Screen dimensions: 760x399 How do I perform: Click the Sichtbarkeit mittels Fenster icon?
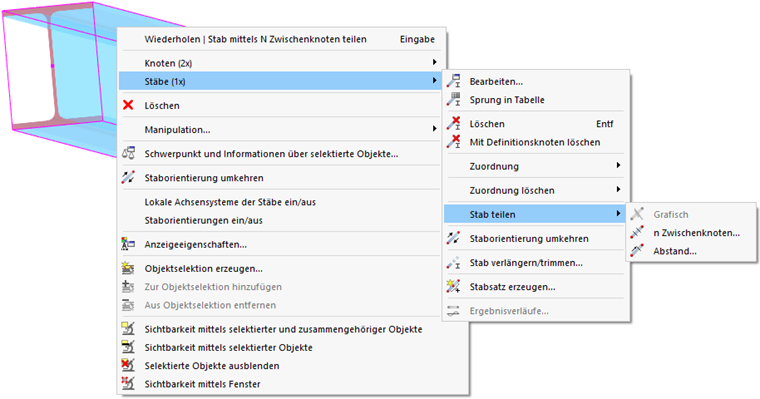(x=128, y=383)
